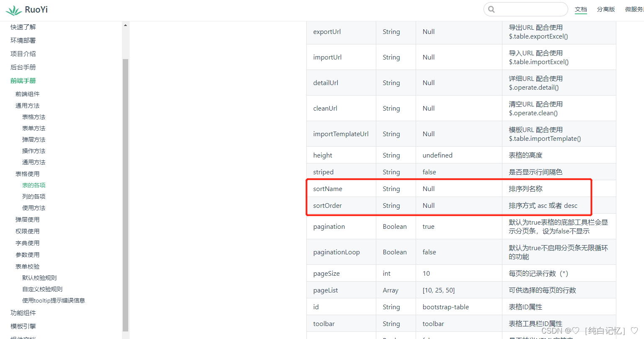Click the sidebar scroll-up arrow
The height and width of the screenshot is (339, 644).
click(125, 26)
